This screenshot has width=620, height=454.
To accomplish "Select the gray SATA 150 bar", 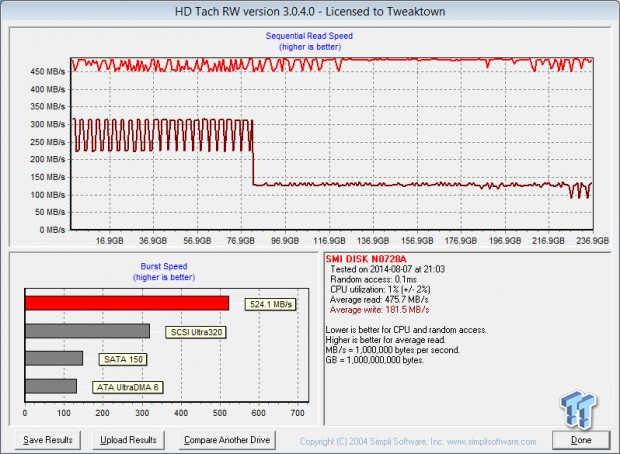I will tap(54, 358).
